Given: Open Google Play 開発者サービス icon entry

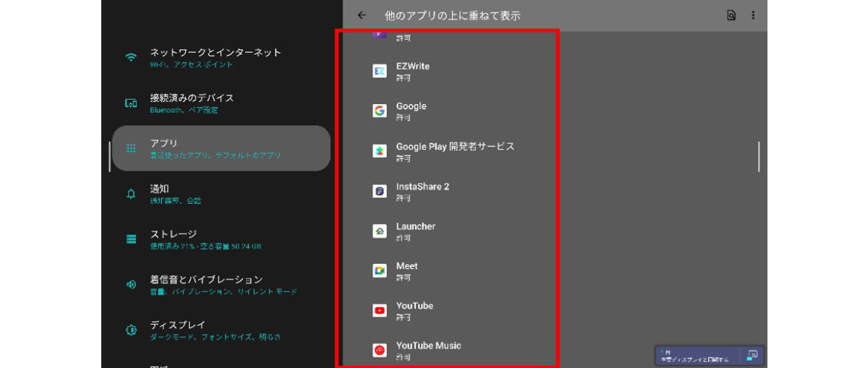Looking at the screenshot, I should (x=380, y=151).
